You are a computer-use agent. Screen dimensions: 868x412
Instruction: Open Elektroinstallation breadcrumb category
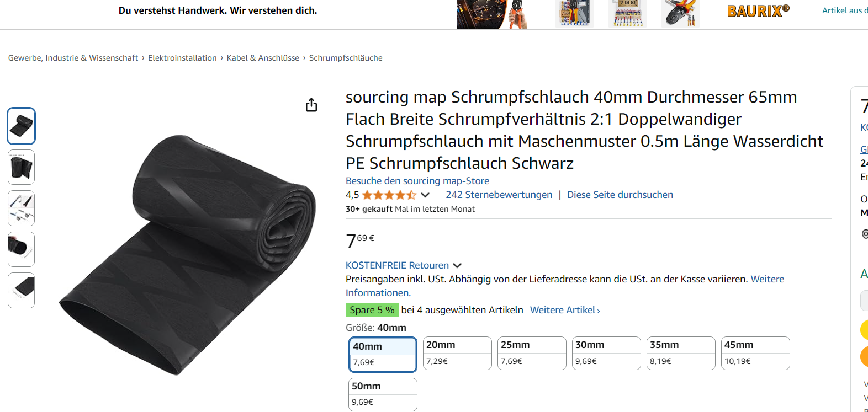pos(182,58)
